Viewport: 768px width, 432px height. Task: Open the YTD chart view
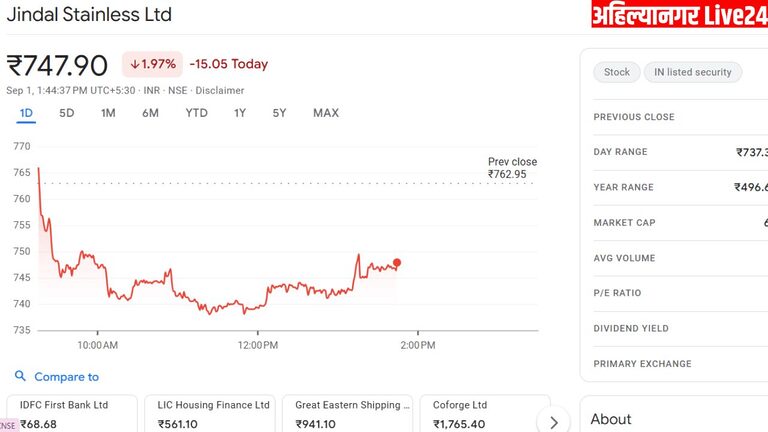(196, 113)
